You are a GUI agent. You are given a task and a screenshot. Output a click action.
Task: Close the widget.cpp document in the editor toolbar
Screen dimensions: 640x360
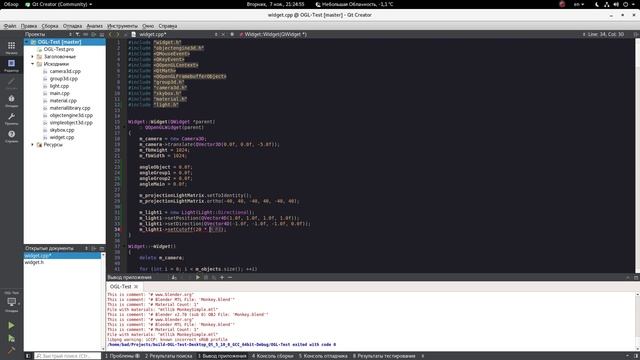[223, 35]
